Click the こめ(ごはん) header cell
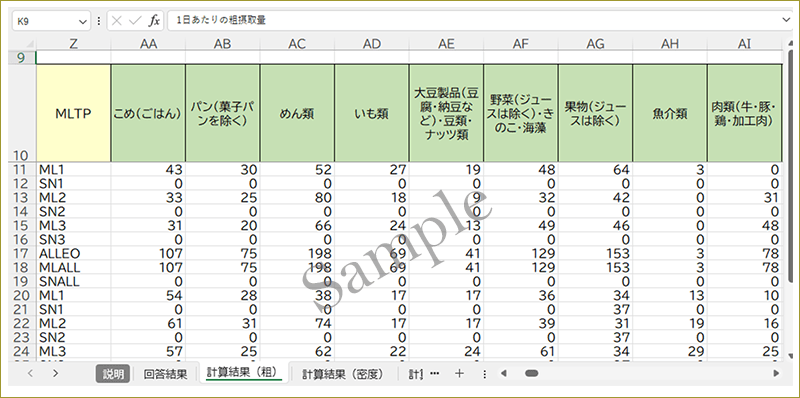Screen dimensions: 800x398 point(148,113)
